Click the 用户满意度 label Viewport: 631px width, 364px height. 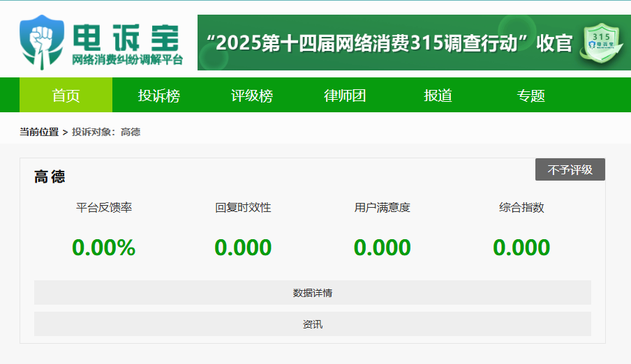coord(383,208)
